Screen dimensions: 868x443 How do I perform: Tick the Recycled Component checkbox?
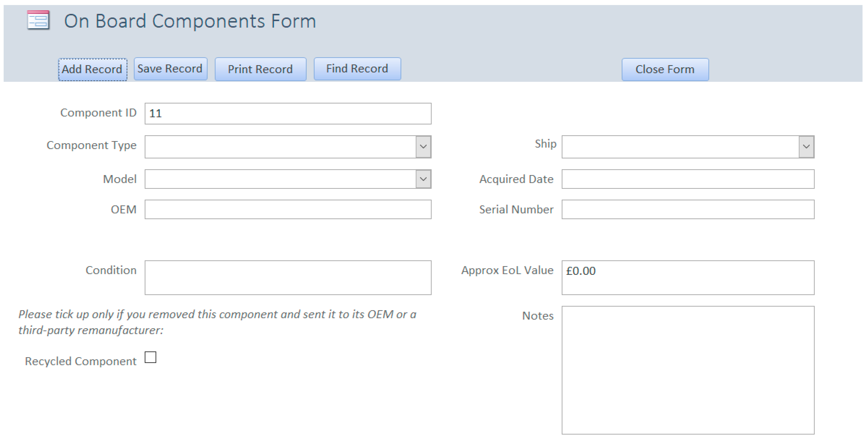coord(150,357)
